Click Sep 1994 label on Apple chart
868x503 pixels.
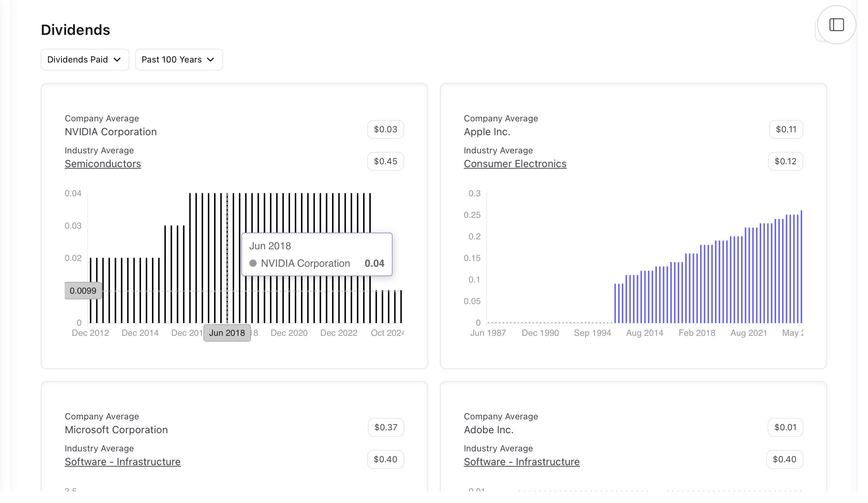coord(592,333)
